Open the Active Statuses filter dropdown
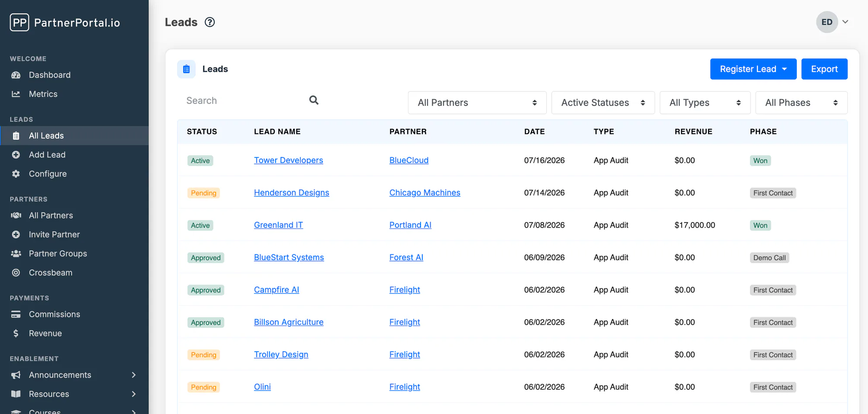The width and height of the screenshot is (868, 414). [x=603, y=103]
